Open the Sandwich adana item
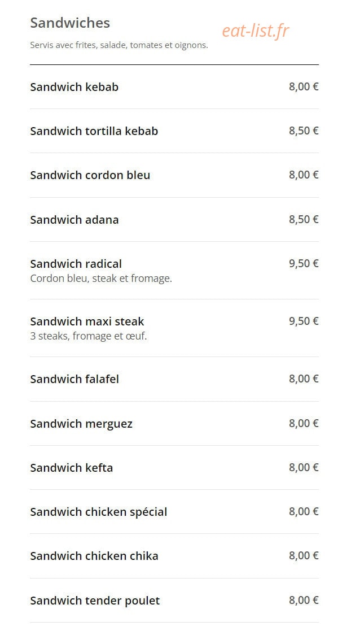 74,220
